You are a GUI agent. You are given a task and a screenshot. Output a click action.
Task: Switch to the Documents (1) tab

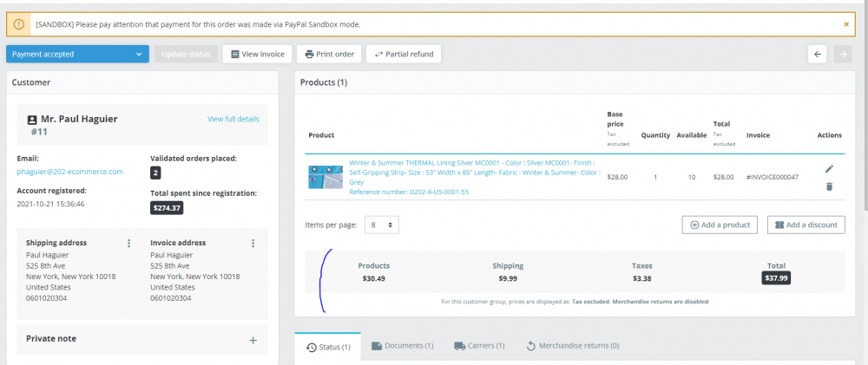point(402,346)
